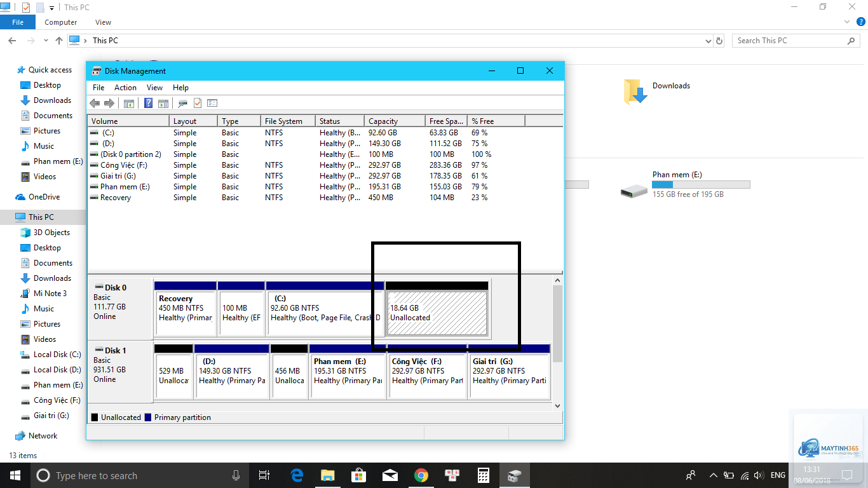
Task: Open the File tab in File Explorer
Action: (x=18, y=22)
